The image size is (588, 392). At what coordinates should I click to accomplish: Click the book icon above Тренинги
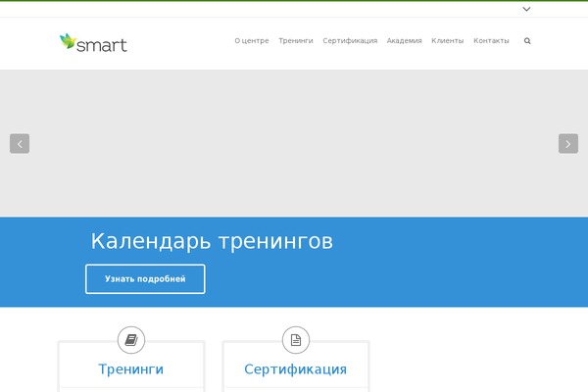(x=131, y=340)
